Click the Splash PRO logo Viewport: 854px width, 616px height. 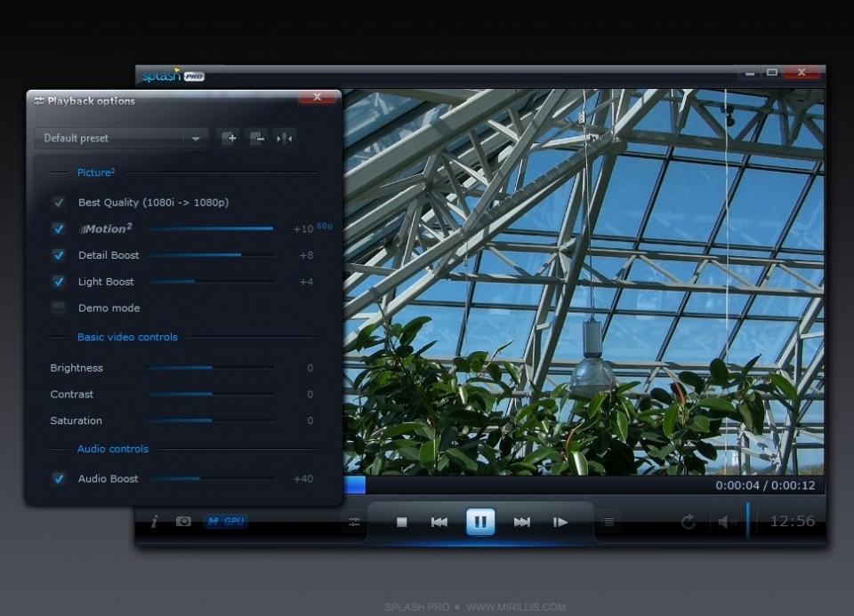click(x=173, y=75)
